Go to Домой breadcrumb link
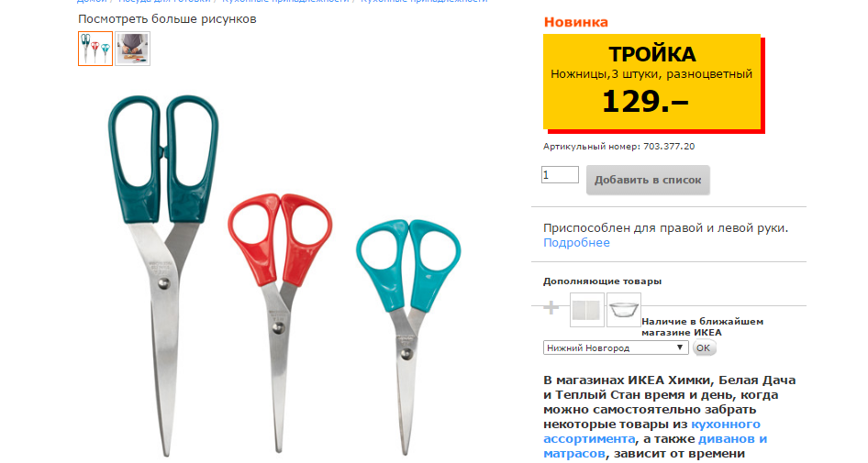 point(92,1)
